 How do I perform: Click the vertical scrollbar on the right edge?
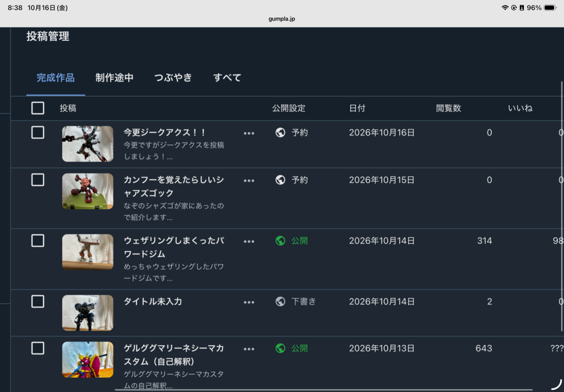pos(562,206)
